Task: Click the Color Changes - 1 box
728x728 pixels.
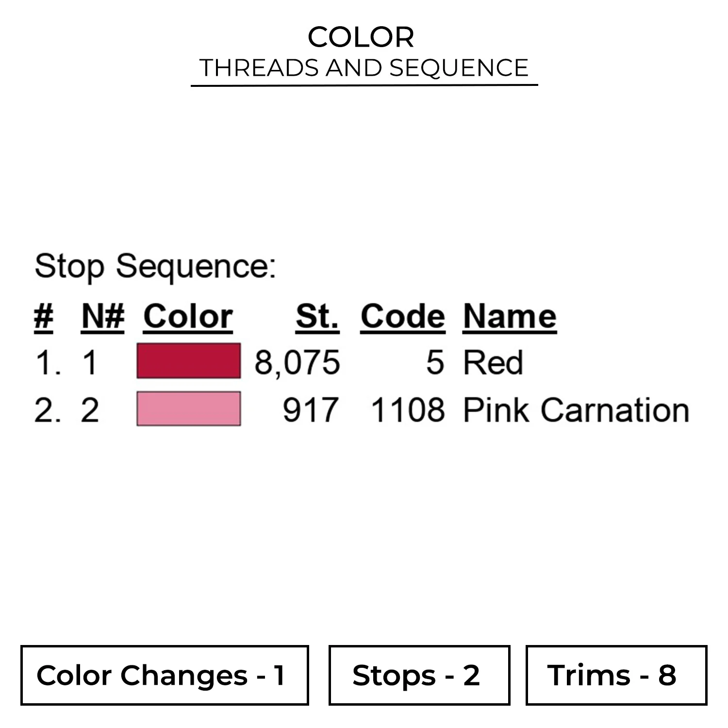Action: tap(165, 675)
